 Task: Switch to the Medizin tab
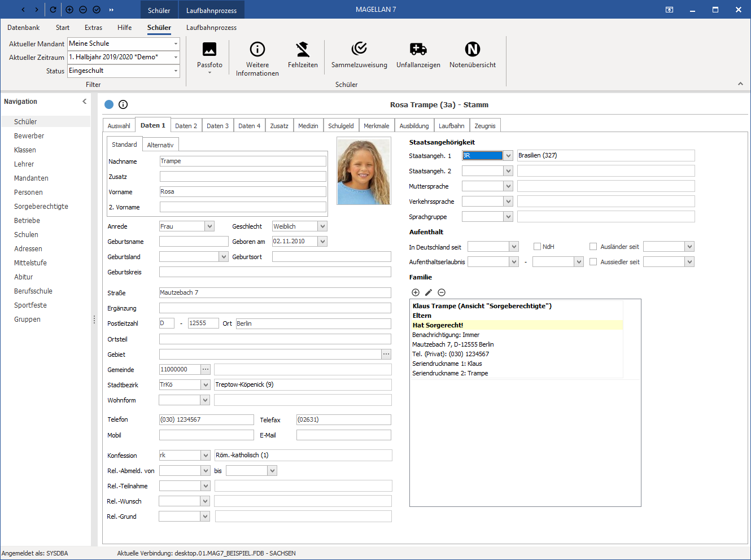click(x=308, y=126)
